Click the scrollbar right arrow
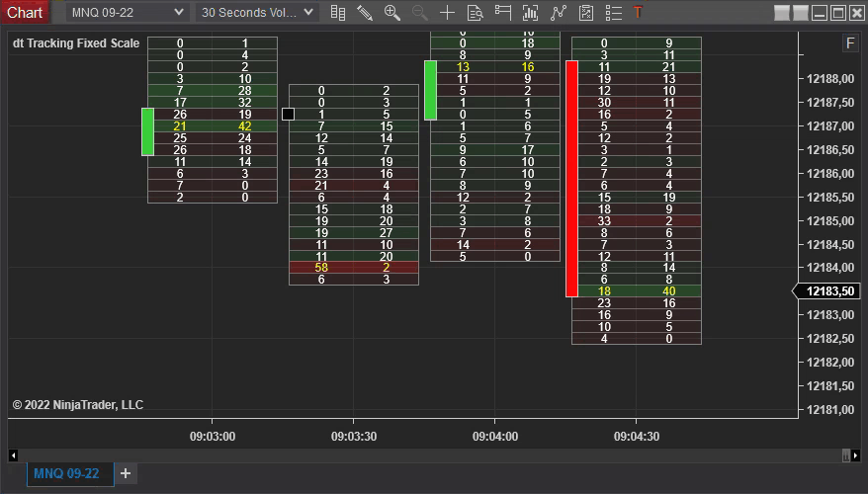Image resolution: width=868 pixels, height=494 pixels. [x=856, y=455]
